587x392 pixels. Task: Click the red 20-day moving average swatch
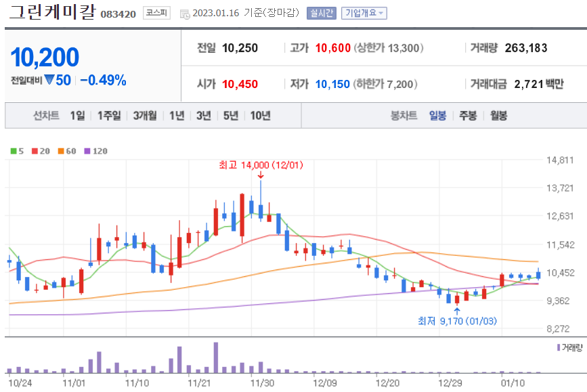(35, 151)
